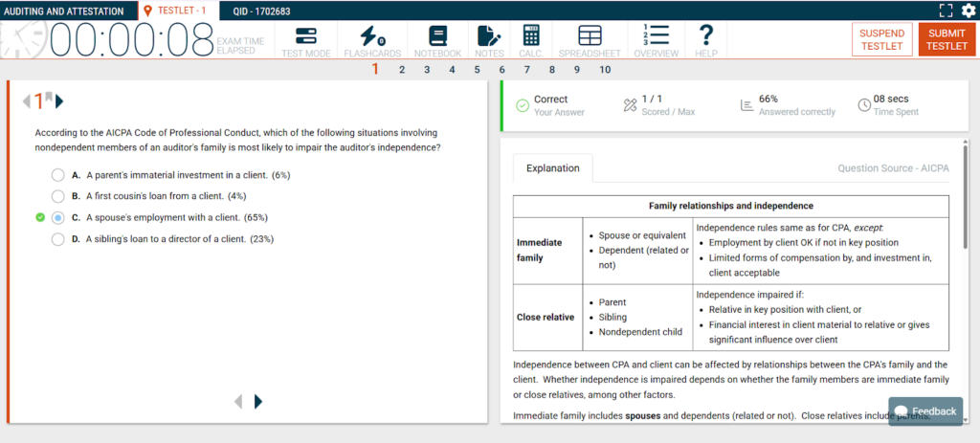Select current question 1 in navigator

(375, 69)
